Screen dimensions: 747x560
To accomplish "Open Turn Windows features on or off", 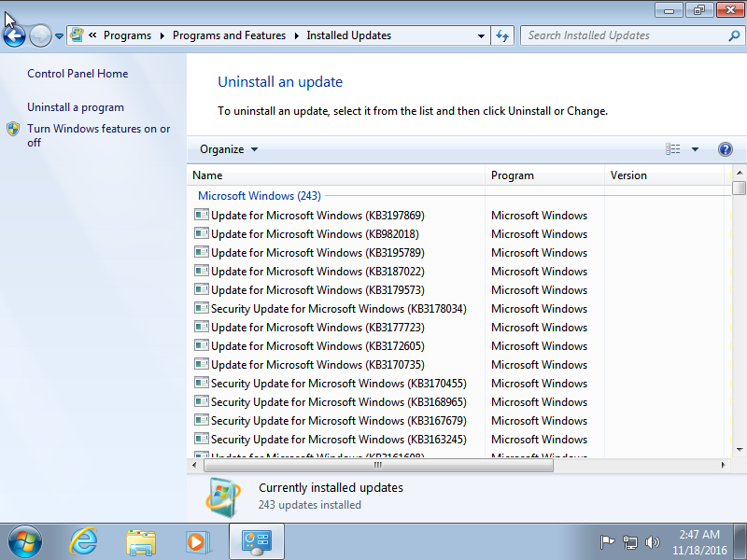I will coord(98,135).
